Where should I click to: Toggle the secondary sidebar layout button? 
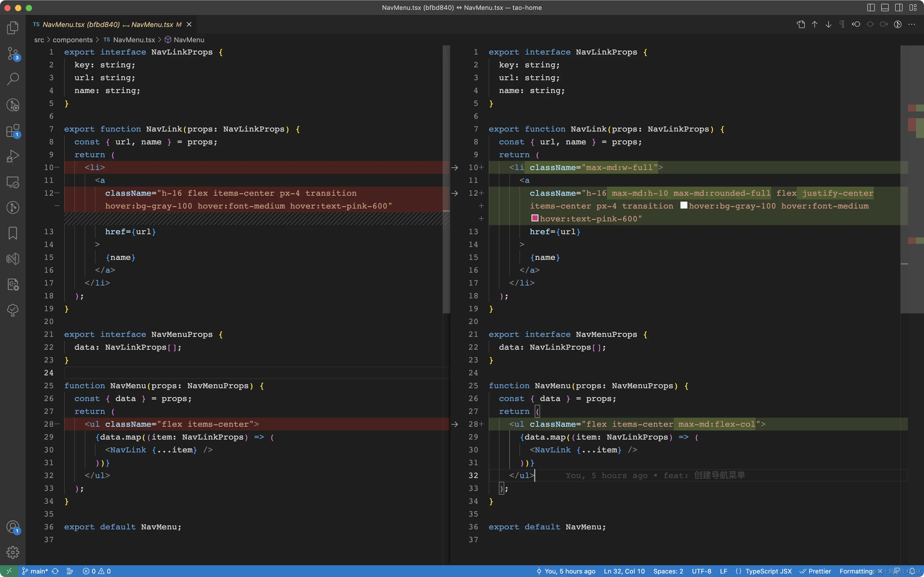click(899, 8)
